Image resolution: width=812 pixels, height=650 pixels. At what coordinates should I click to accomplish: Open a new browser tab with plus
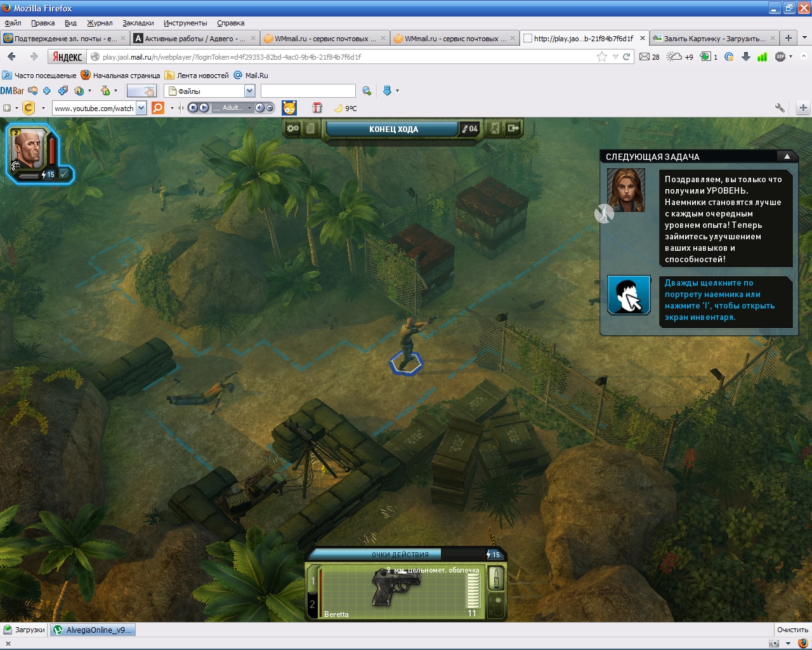pyautogui.click(x=789, y=38)
